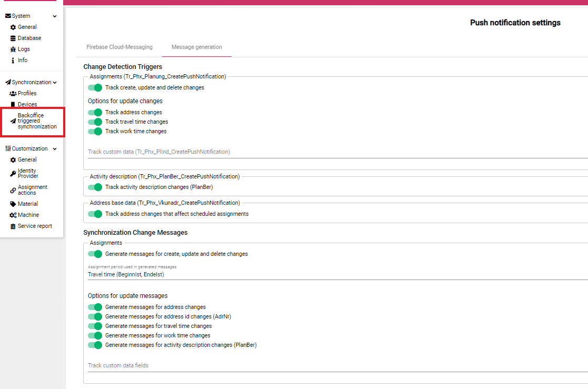The image size is (588, 389).
Task: Toggle Track work time changes off
Action: tap(95, 131)
